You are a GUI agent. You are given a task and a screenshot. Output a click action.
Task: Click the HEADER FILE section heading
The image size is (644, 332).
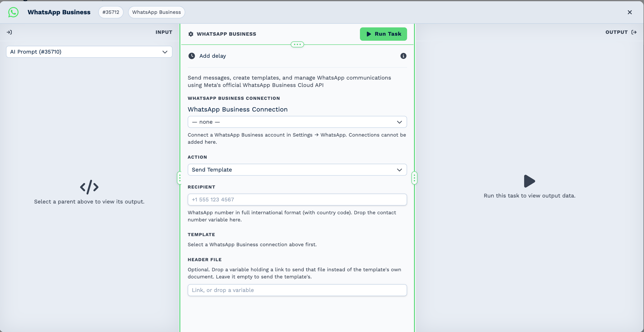coord(204,260)
